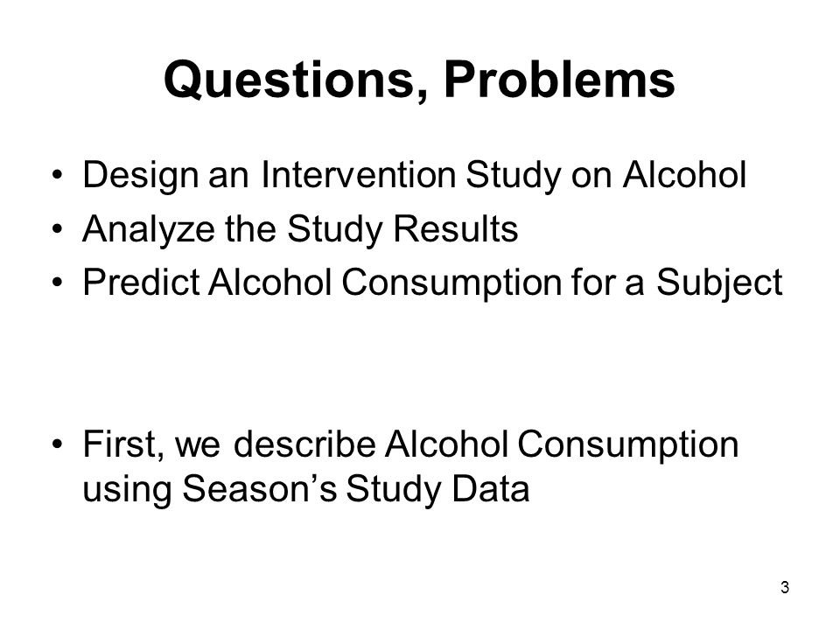Viewport: 840px width, 630px height.
Task: Click the bullet Design an Intervention Study
Action: tap(414, 175)
